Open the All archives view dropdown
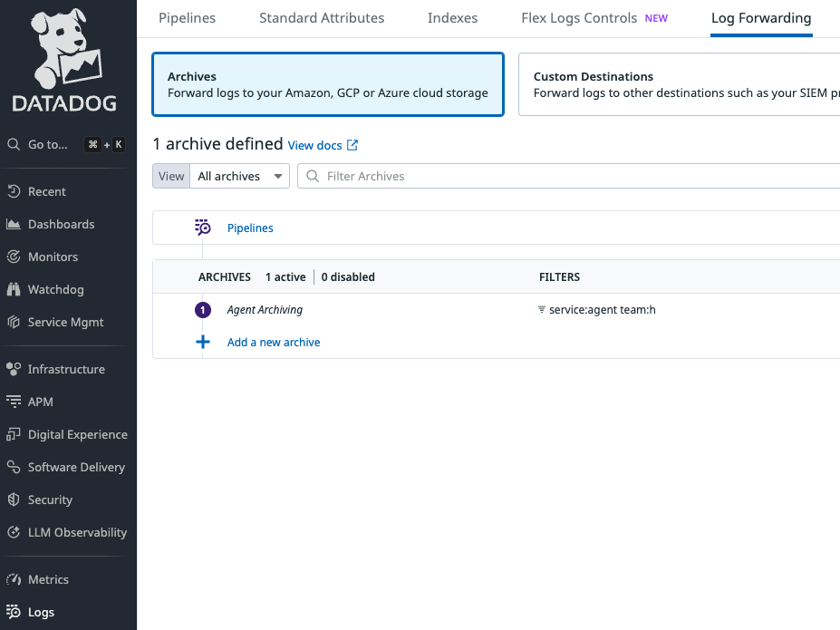Screen dimensions: 840x630 tap(239, 176)
